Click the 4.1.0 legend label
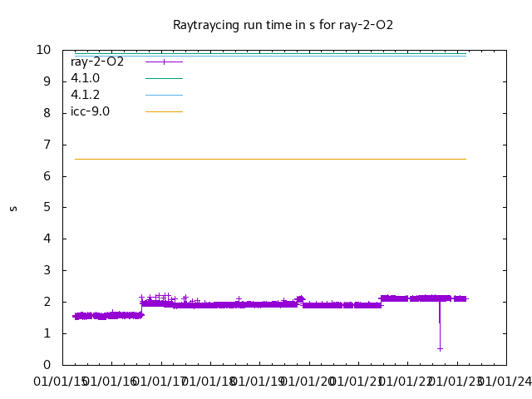The image size is (532, 399). coord(85,78)
